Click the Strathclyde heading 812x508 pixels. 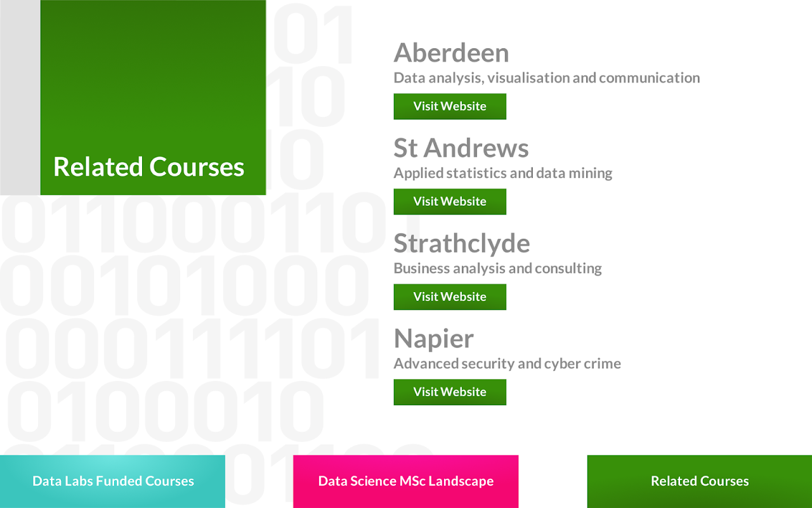(x=462, y=243)
